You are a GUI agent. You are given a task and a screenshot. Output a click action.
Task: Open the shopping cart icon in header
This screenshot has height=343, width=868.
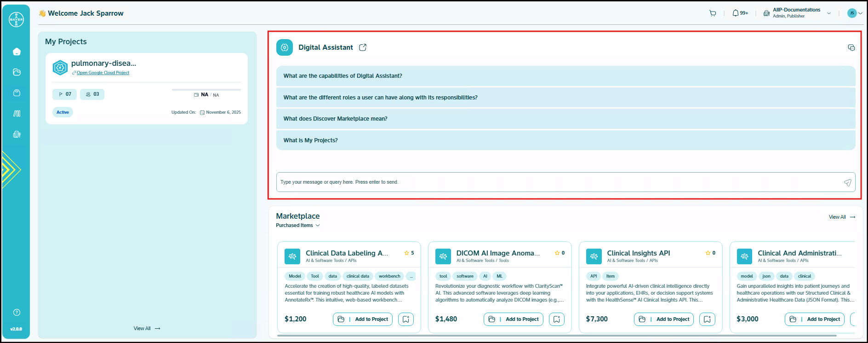pos(713,13)
